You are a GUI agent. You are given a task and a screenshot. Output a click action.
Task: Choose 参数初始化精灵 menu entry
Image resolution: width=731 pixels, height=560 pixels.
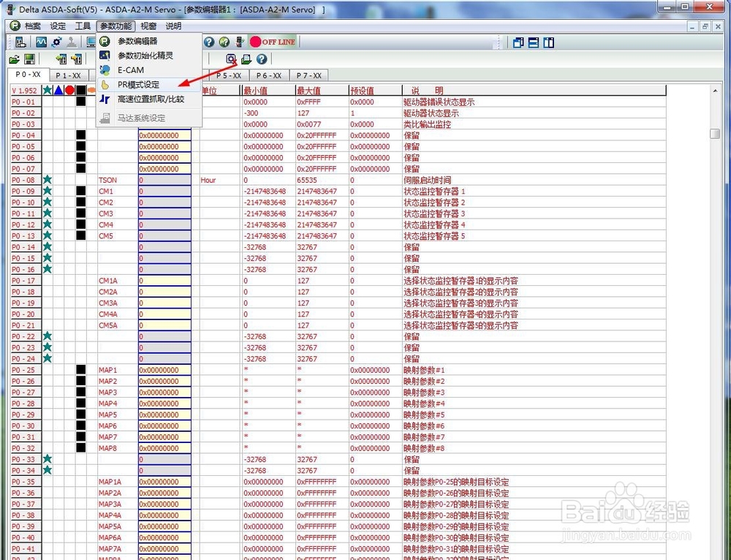149,56
